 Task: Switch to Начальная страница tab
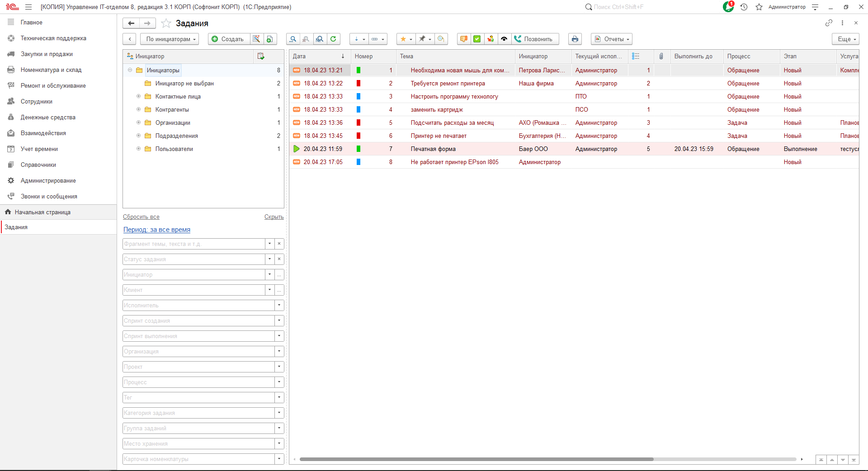(42, 212)
